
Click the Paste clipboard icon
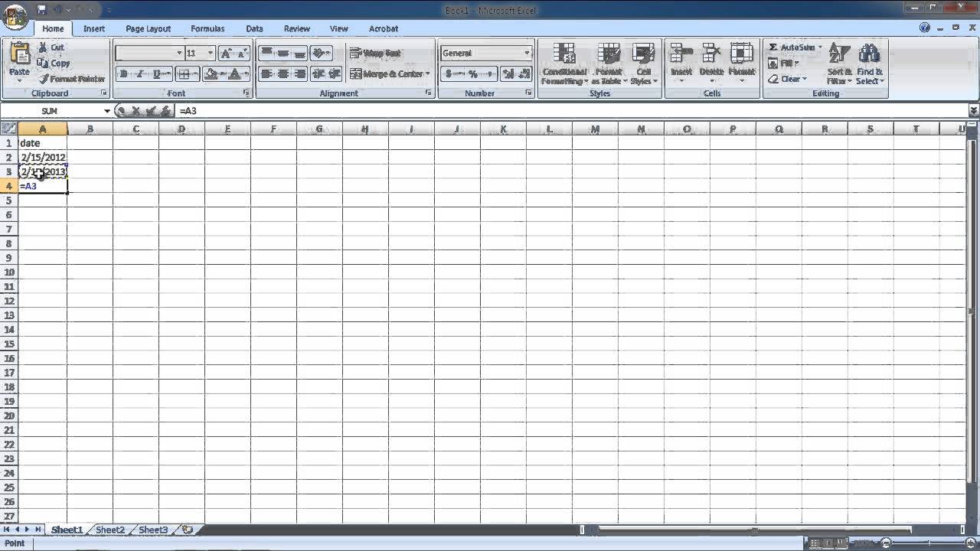pos(19,55)
